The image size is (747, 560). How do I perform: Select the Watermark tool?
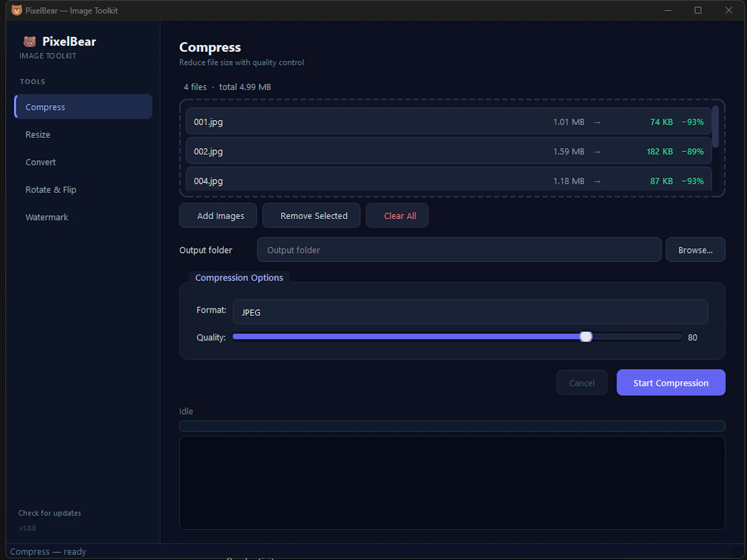[47, 217]
